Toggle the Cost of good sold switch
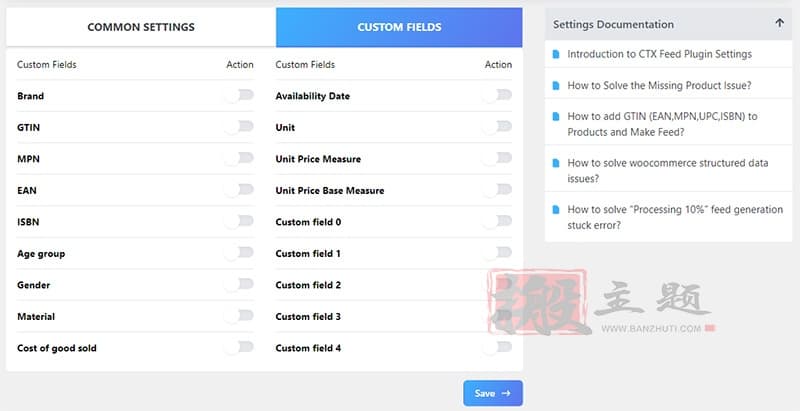 pos(239,348)
